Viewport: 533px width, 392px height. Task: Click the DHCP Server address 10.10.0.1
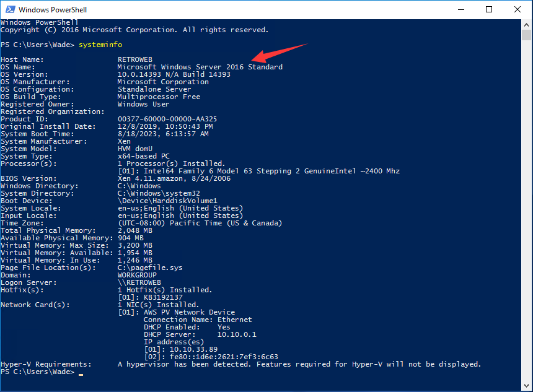236,334
